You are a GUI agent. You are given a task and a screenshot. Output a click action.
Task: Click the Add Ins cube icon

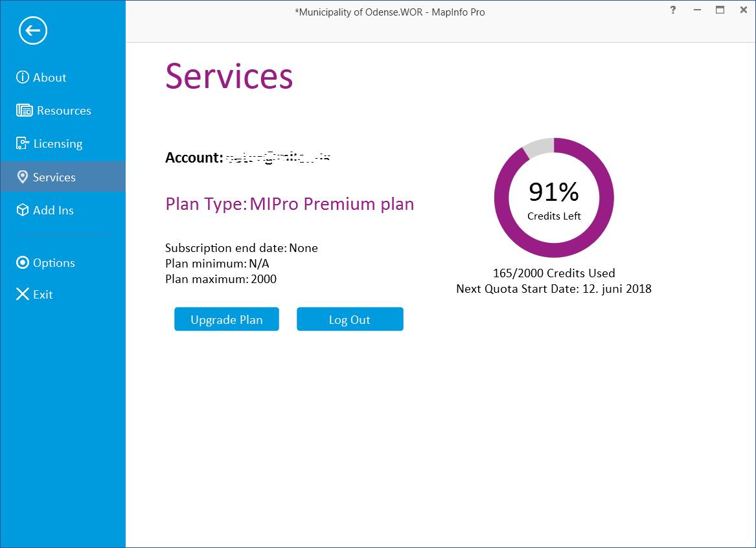(23, 210)
